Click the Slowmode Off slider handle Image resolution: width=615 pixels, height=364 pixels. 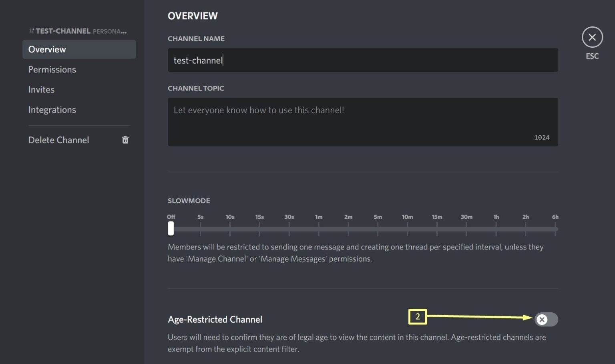(171, 228)
